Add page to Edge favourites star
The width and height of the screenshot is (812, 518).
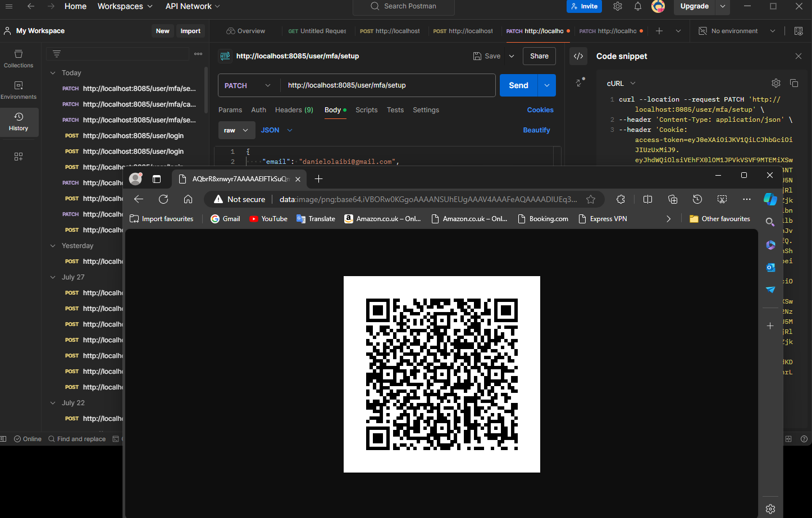pos(591,199)
